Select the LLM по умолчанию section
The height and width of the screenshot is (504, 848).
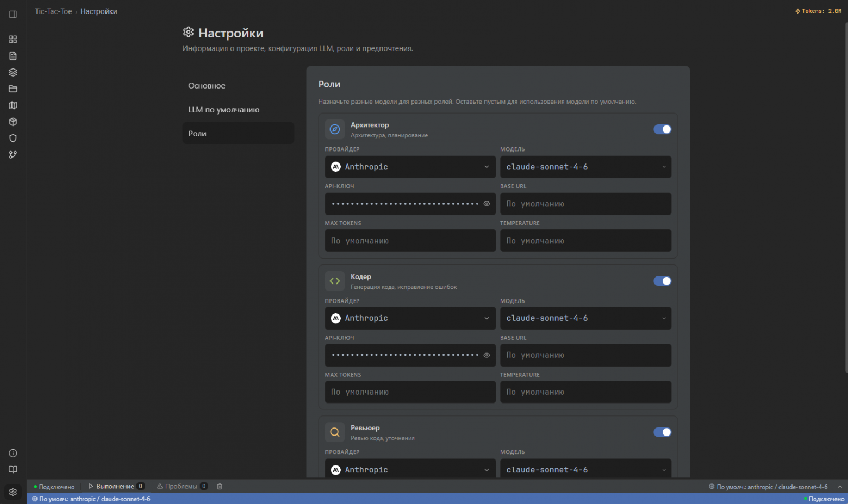coord(223,110)
